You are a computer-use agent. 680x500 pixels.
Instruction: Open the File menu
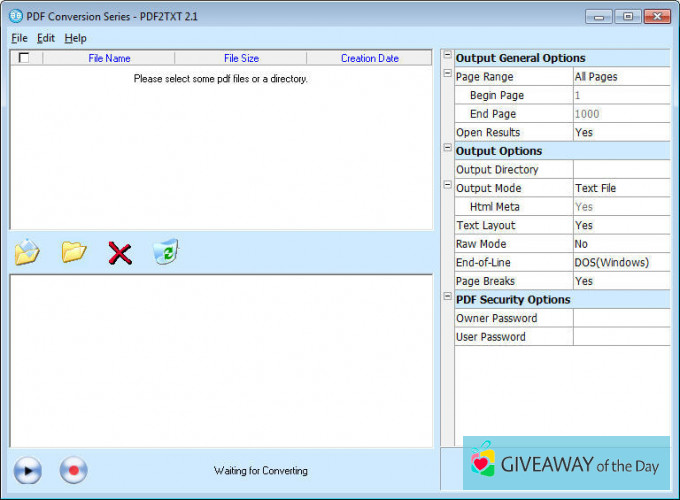pos(20,38)
